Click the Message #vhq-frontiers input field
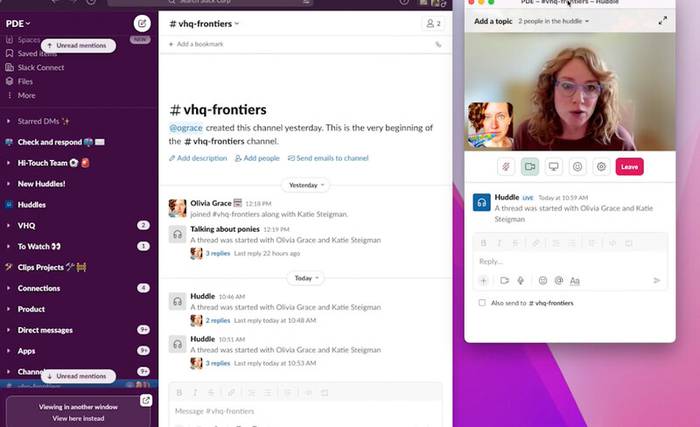The width and height of the screenshot is (700, 427). click(x=305, y=411)
